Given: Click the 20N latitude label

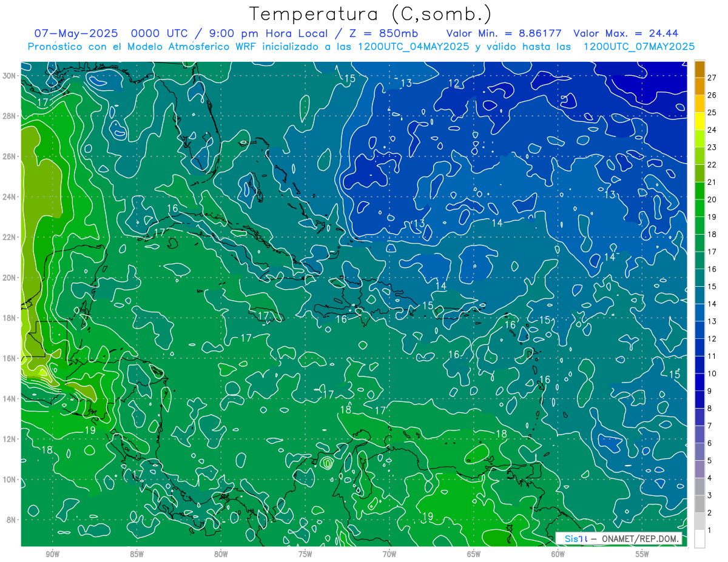Looking at the screenshot, I should tap(10, 278).
